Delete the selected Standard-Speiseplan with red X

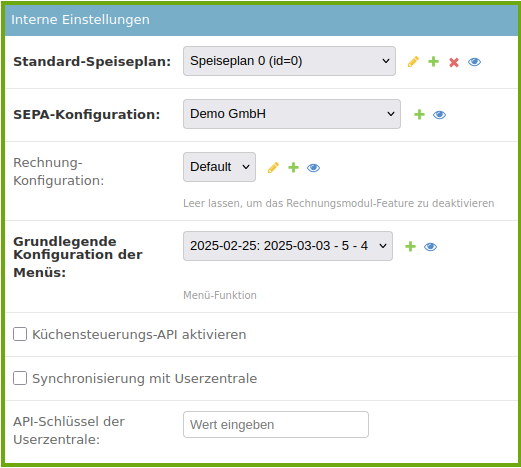pyautogui.click(x=454, y=62)
